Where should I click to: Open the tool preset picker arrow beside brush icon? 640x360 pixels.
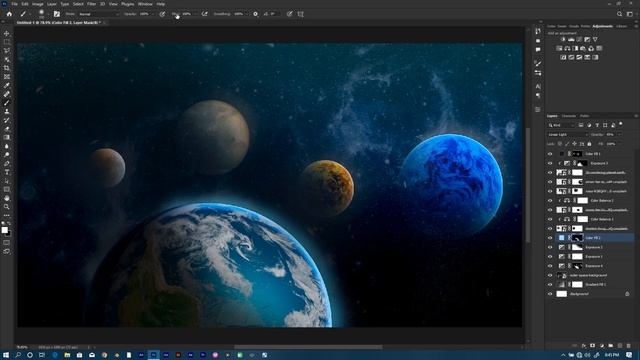pyautogui.click(x=30, y=14)
